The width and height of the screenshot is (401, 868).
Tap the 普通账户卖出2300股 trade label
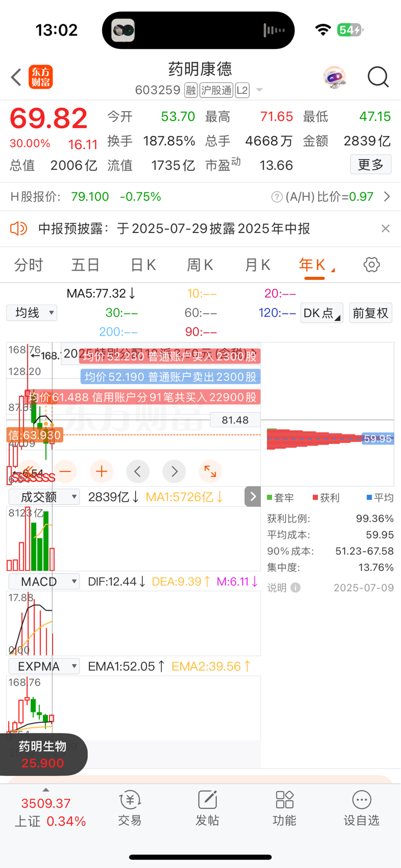(171, 377)
